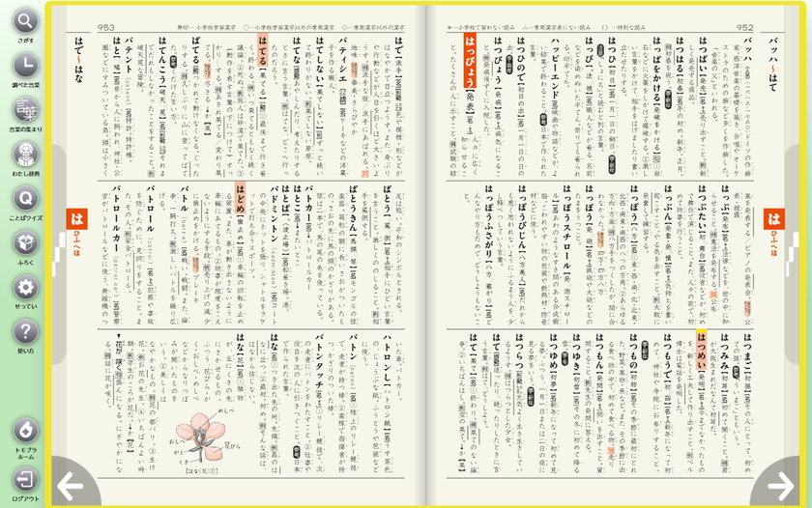Select the orange は index tab on left
Image resolution: width=812 pixels, height=508 pixels.
(x=76, y=219)
